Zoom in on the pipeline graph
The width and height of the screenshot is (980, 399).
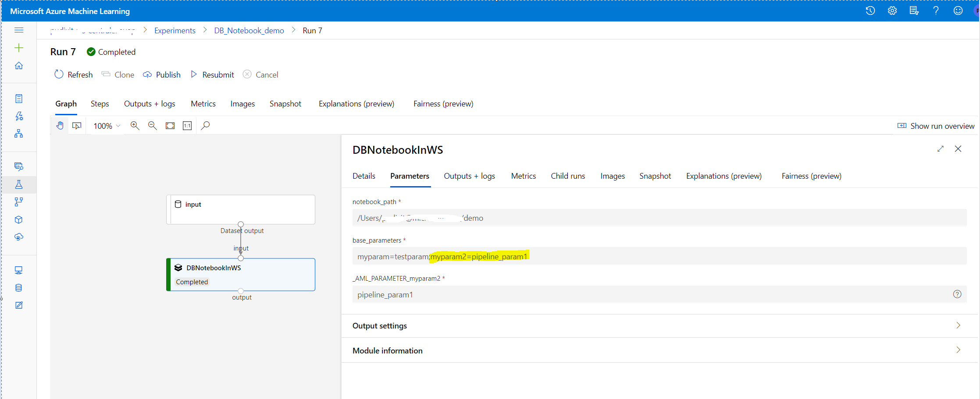click(x=135, y=126)
